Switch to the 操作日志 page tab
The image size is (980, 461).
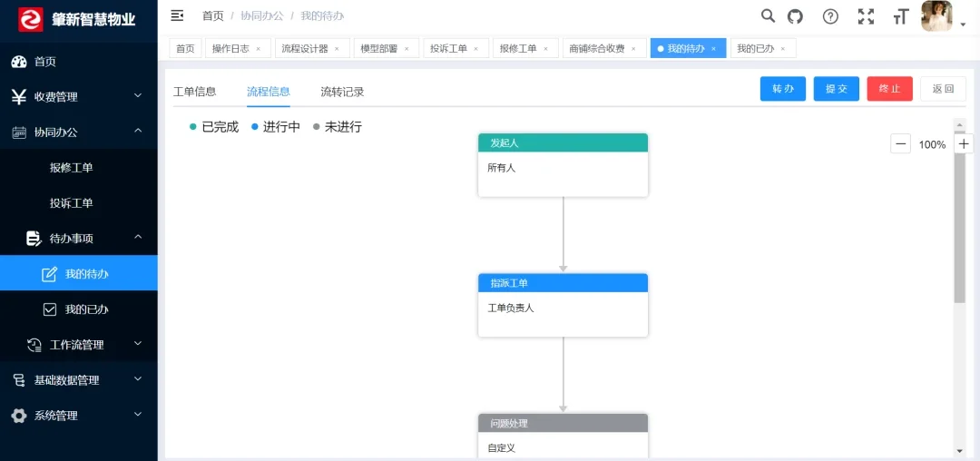click(236, 48)
